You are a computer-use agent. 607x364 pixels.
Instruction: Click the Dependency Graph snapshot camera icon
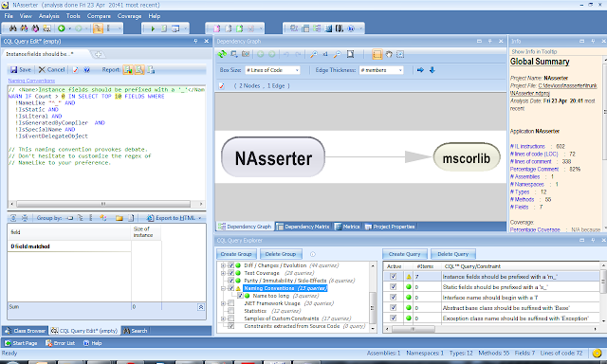[246, 54]
